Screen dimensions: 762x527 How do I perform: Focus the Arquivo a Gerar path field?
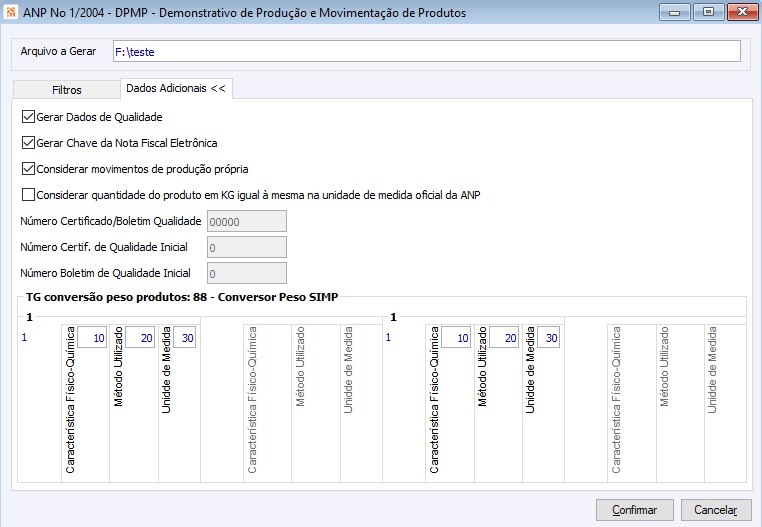(x=427, y=52)
